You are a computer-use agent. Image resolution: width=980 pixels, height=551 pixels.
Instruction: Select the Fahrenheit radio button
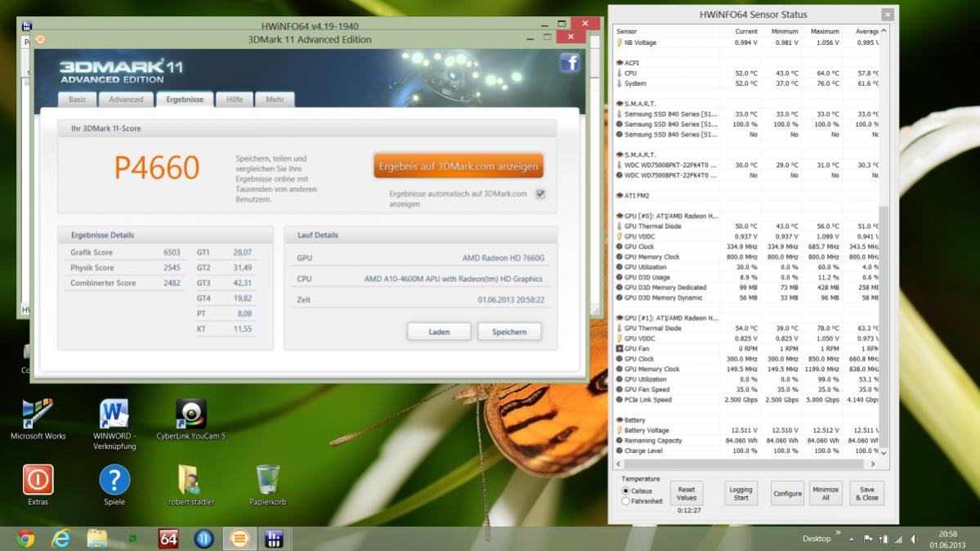(625, 501)
